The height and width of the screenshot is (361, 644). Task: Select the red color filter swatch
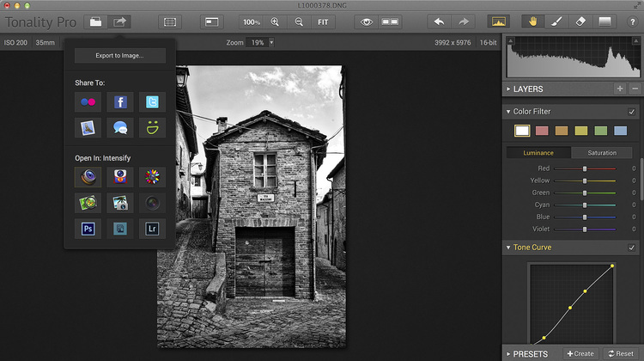542,131
